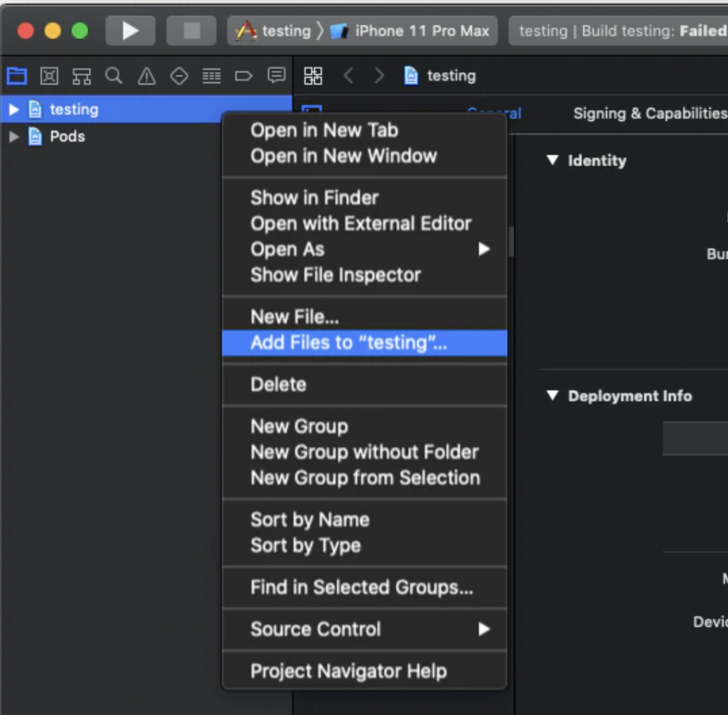
Task: Choose Add Files to "testing"… menu item
Action: click(x=348, y=343)
